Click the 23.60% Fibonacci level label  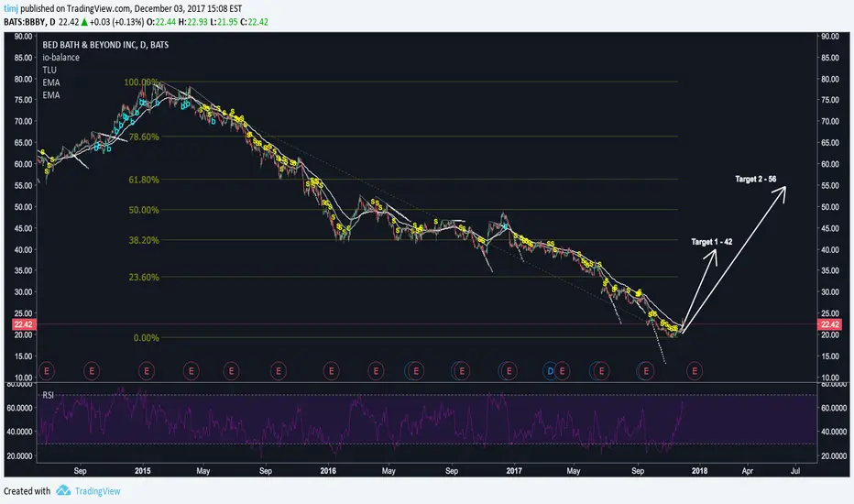(144, 278)
